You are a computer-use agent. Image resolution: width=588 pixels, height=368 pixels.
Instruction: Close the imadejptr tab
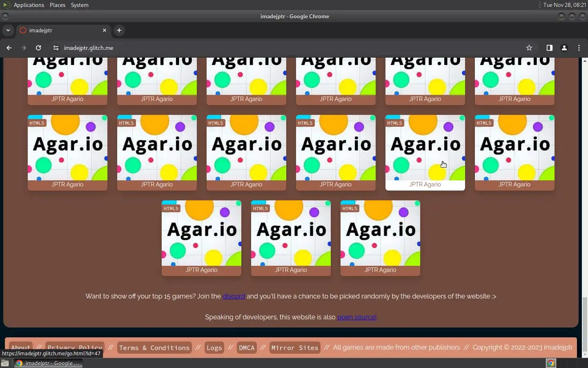click(105, 30)
